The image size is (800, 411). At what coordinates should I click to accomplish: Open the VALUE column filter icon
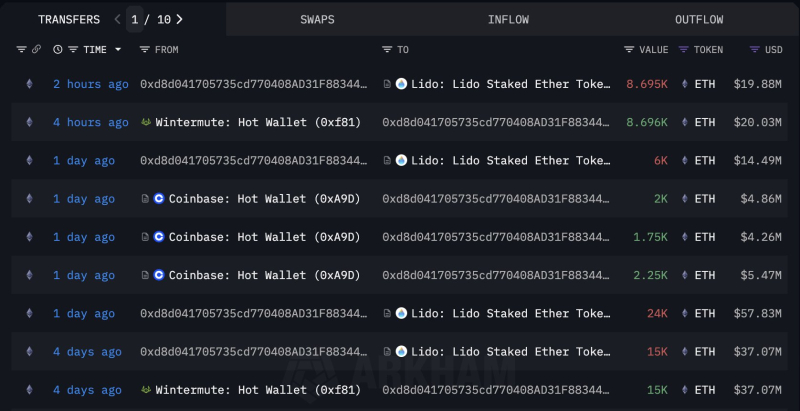(x=629, y=49)
